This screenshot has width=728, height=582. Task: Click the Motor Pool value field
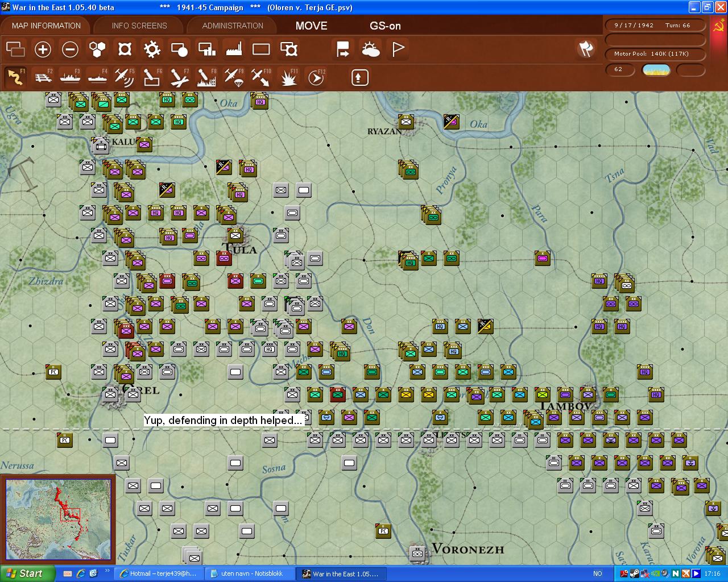[x=655, y=54]
